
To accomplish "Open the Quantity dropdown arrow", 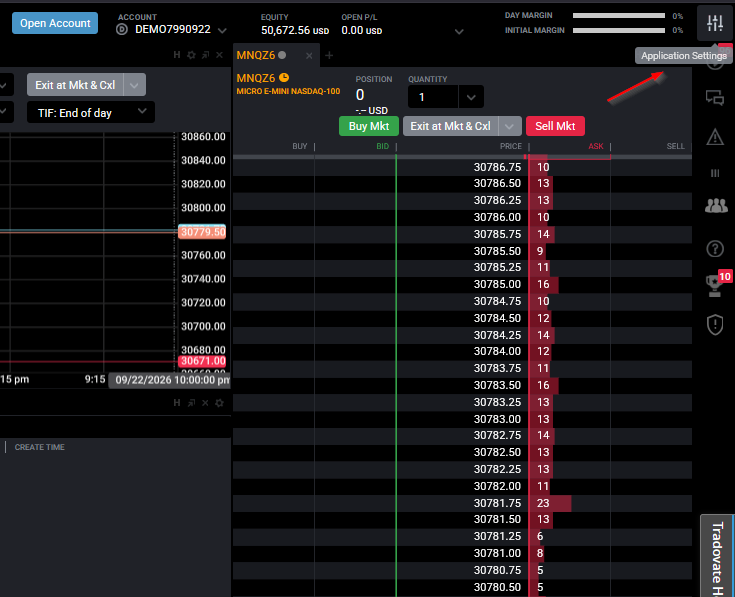I will [x=471, y=97].
